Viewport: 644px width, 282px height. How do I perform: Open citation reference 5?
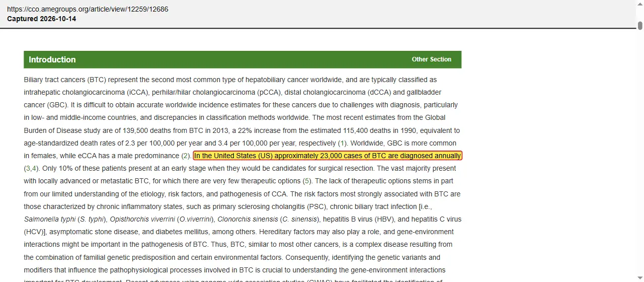click(x=307, y=181)
